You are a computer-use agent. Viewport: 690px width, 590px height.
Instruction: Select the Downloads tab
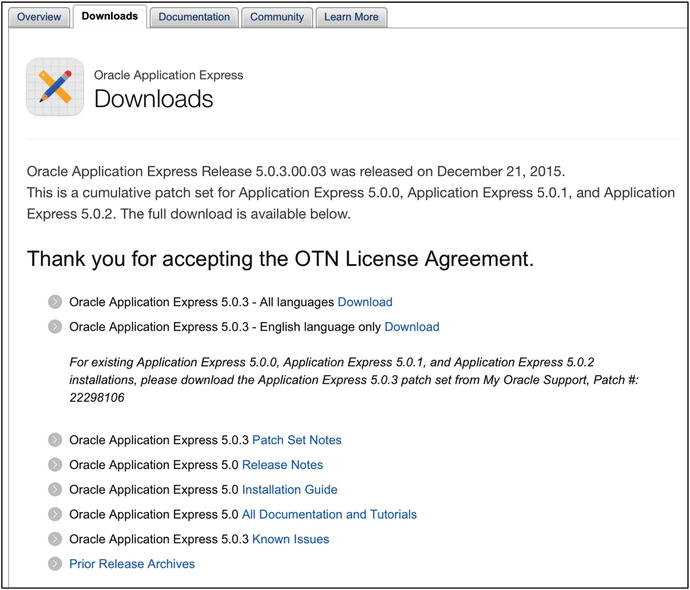pos(110,16)
